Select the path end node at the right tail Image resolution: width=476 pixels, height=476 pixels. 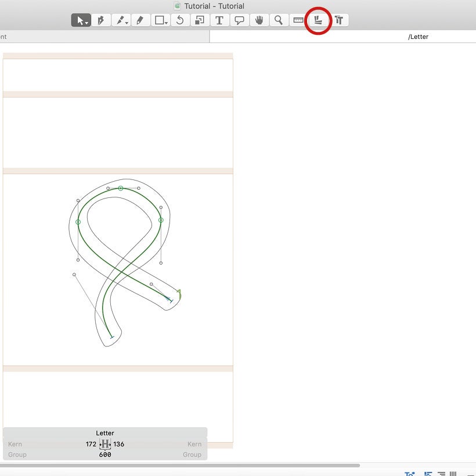pos(171,301)
